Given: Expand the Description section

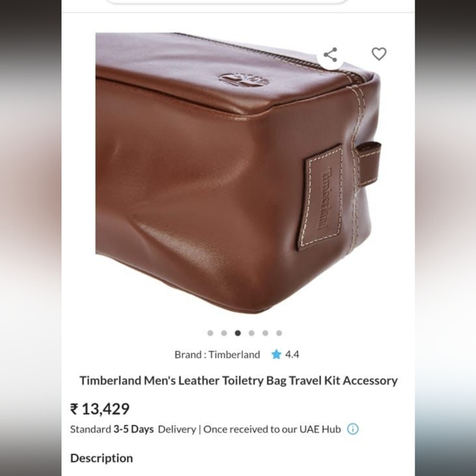Looking at the screenshot, I should click(102, 458).
